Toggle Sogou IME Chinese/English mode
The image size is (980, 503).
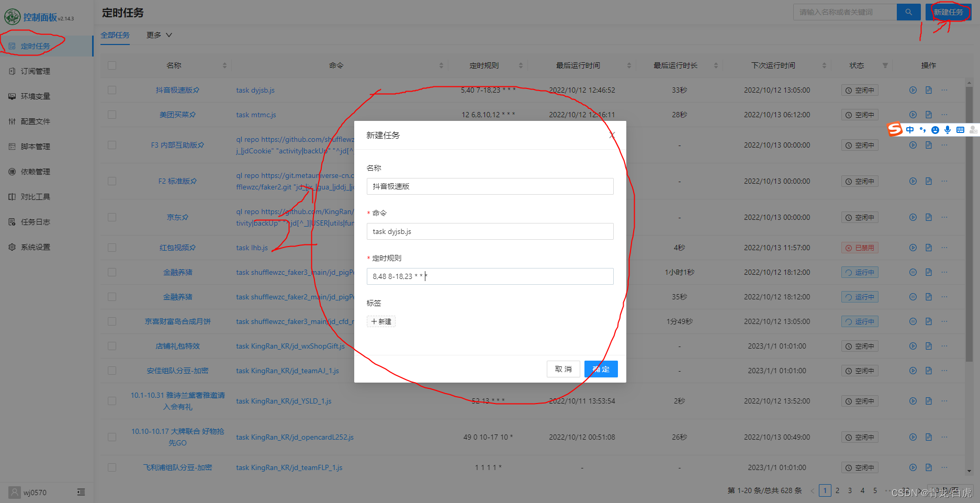click(910, 130)
